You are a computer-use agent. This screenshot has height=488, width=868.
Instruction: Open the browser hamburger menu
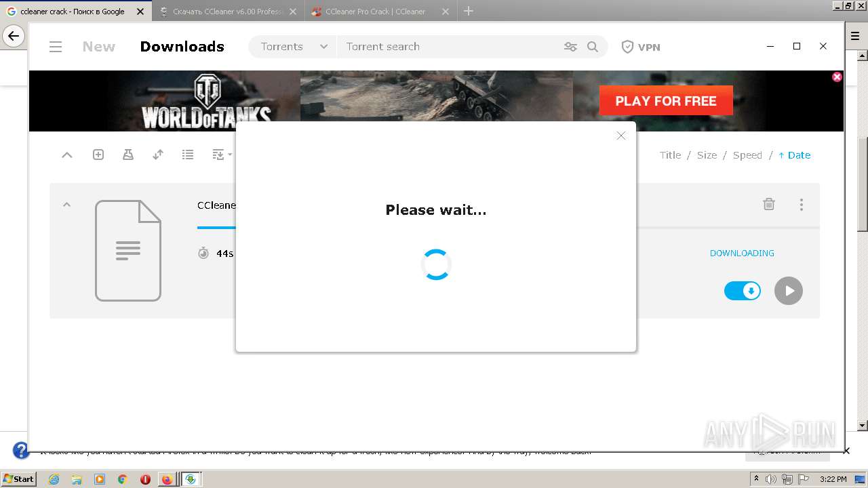[855, 36]
